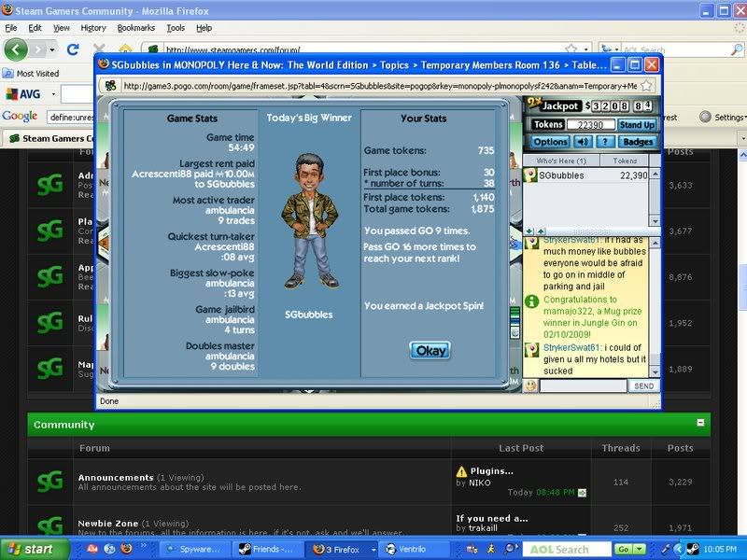Open the History menu
Screen dimensions: 747x560
(92, 28)
